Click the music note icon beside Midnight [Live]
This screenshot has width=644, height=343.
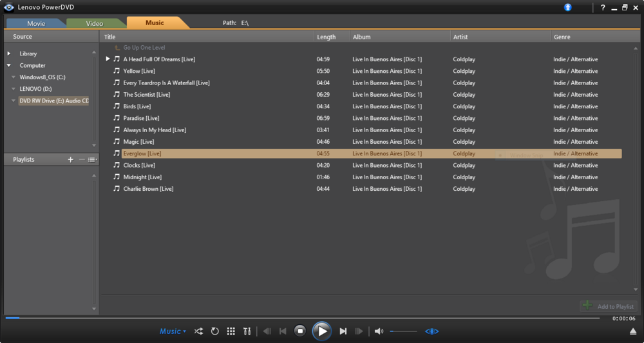117,177
